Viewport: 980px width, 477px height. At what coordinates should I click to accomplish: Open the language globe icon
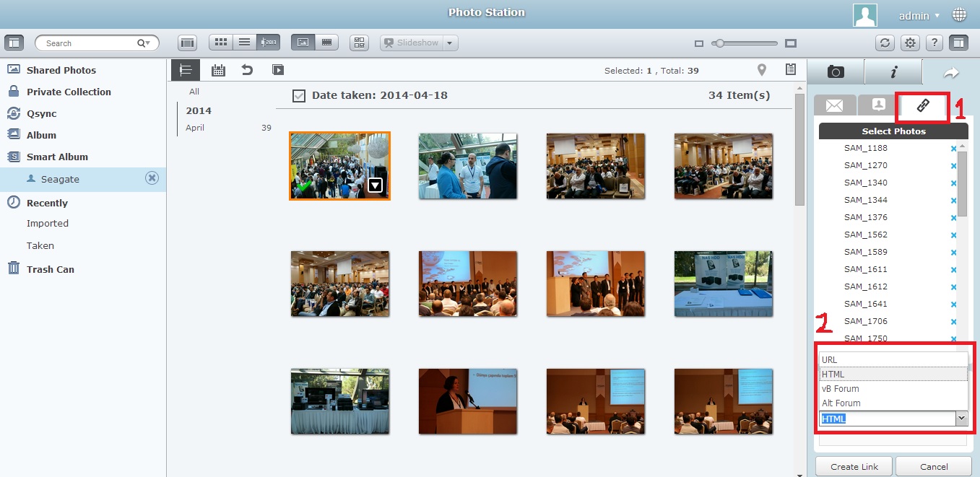960,14
